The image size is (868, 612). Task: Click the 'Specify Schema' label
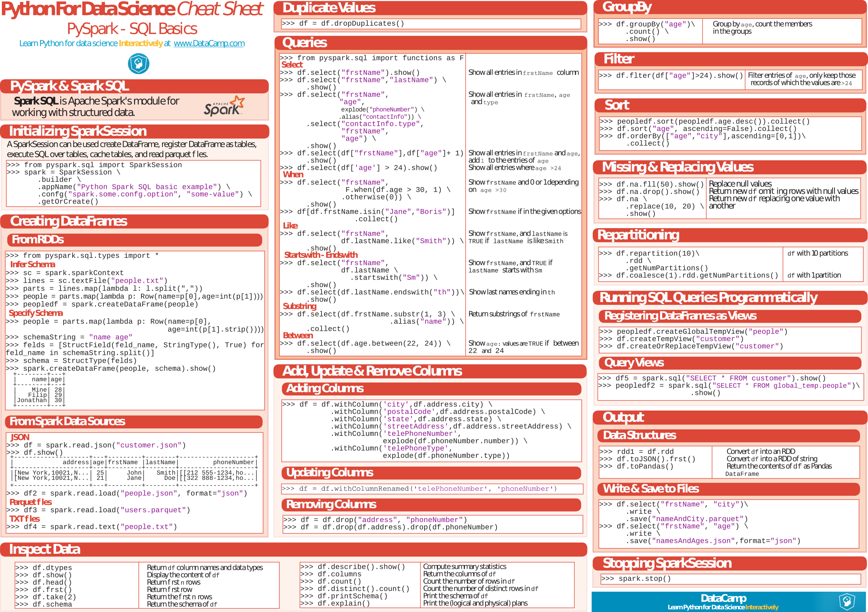35,313
